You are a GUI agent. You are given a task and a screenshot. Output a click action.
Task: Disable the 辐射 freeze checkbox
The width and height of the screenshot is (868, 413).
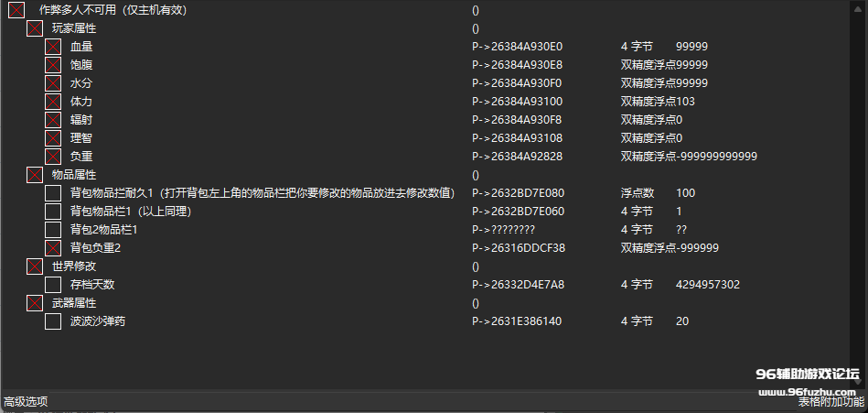tap(53, 120)
